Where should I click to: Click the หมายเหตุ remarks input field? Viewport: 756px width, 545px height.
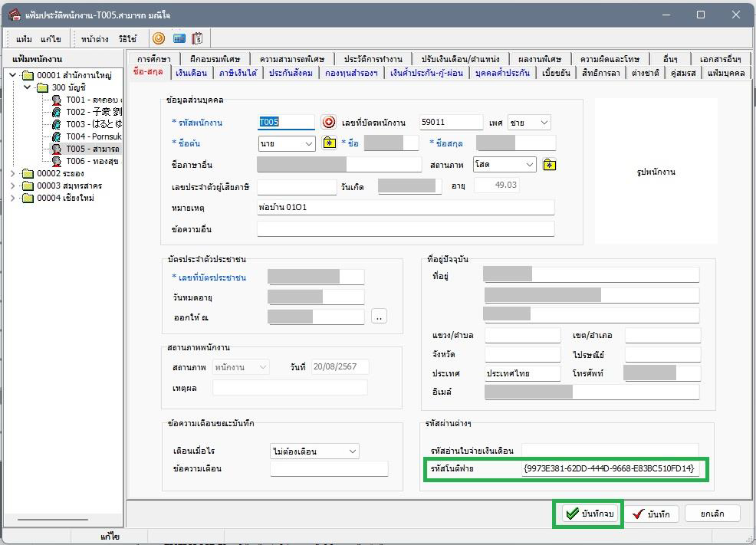405,208
